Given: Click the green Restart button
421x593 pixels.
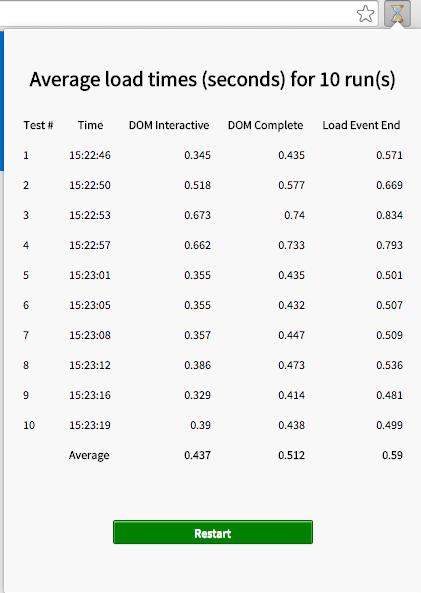Looking at the screenshot, I should 213,532.
